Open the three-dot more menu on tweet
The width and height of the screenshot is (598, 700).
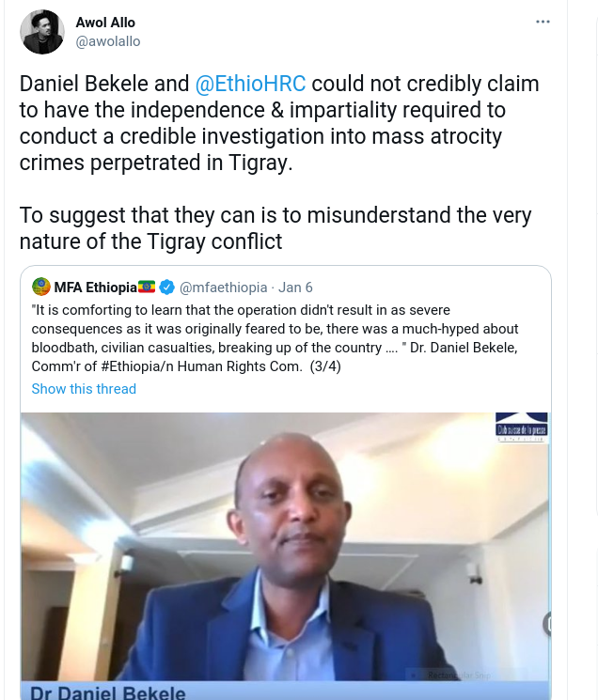[543, 22]
